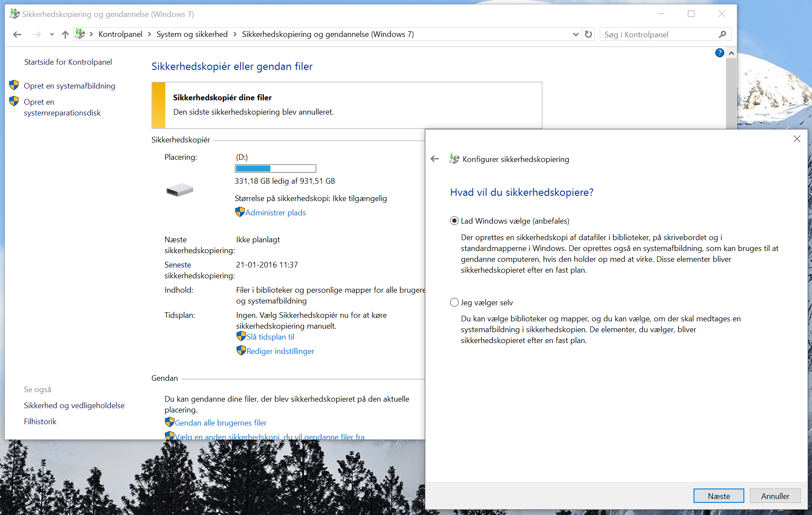The width and height of the screenshot is (812, 515).
Task: Click the back arrow in Kontrolpanel window
Action: [x=17, y=34]
